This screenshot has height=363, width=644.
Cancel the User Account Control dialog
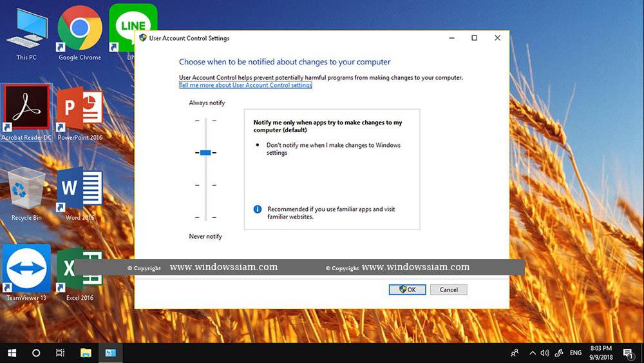[x=448, y=289]
